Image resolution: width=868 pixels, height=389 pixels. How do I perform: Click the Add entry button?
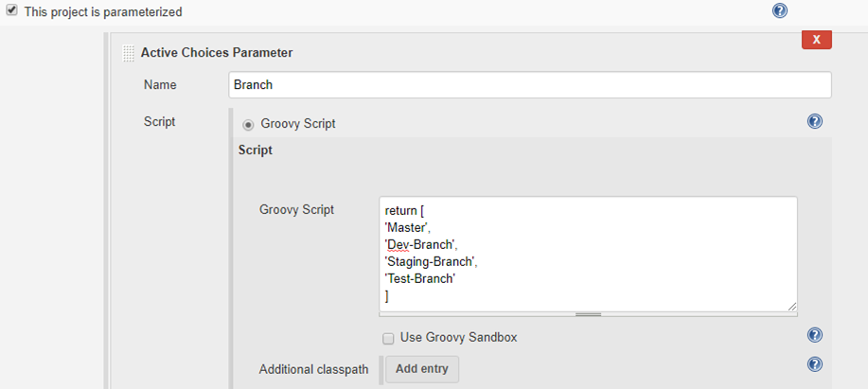pos(421,369)
